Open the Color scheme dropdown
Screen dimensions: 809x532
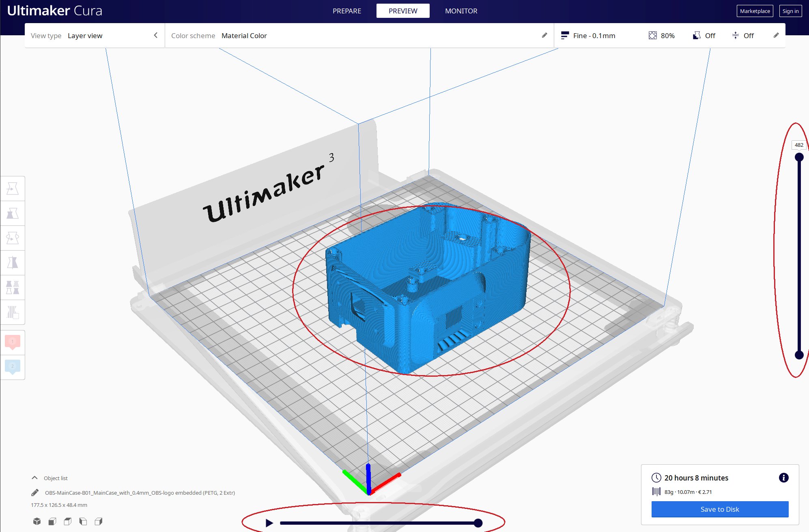coord(243,36)
